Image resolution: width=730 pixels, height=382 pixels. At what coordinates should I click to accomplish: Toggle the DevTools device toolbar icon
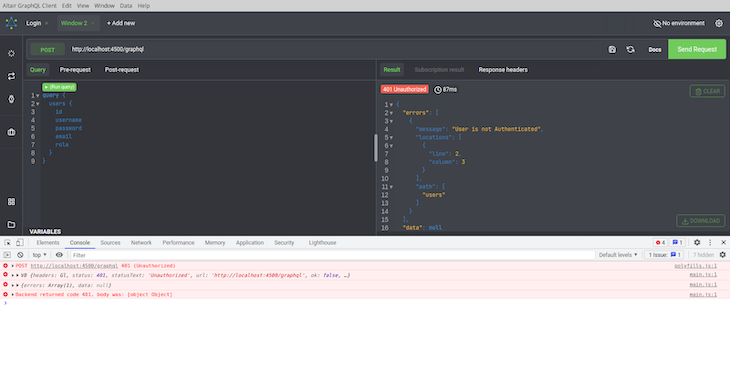(20, 242)
